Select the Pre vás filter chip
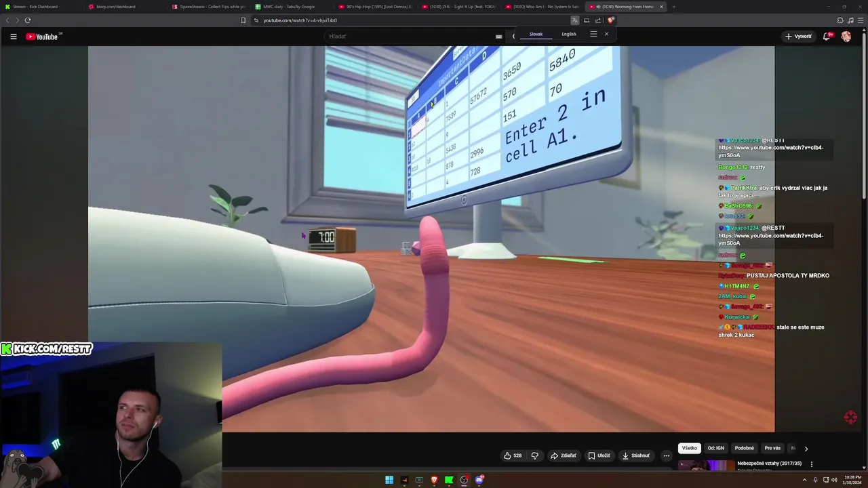Viewport: 868px width, 488px height. pyautogui.click(x=772, y=448)
